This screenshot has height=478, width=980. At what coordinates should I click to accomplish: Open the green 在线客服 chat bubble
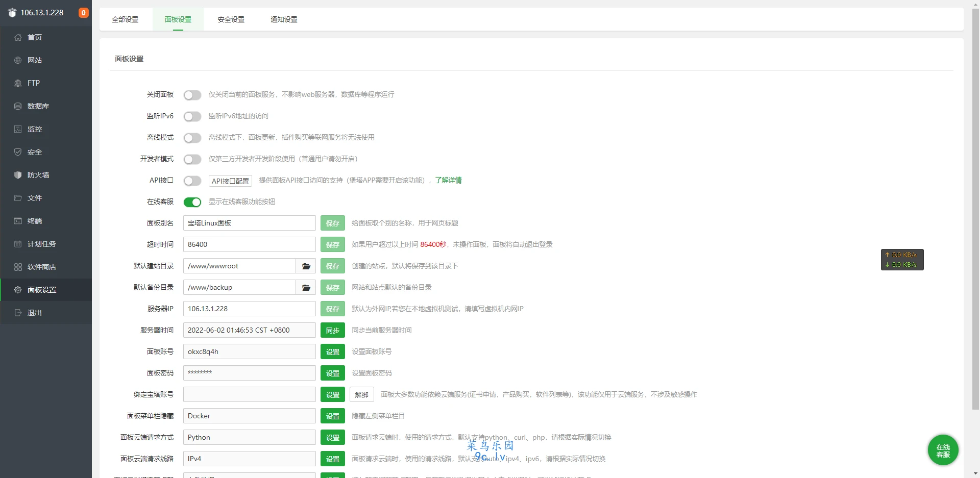point(943,450)
